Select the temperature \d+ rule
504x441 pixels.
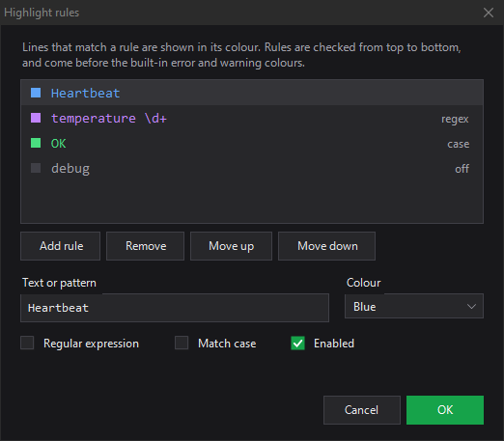point(252,118)
